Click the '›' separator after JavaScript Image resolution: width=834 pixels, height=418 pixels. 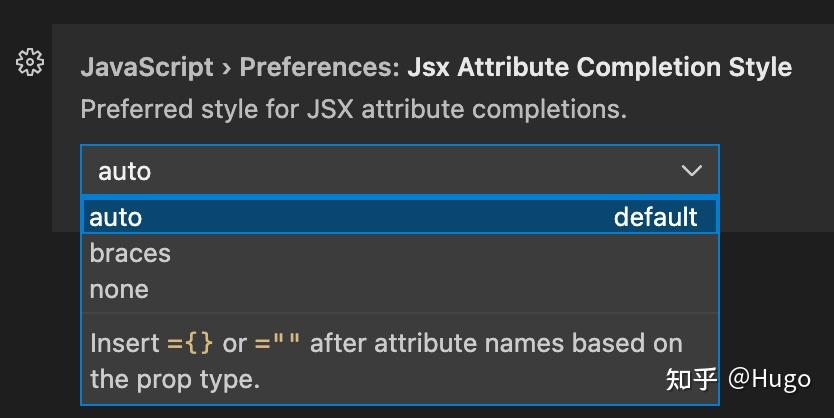pyautogui.click(x=227, y=68)
